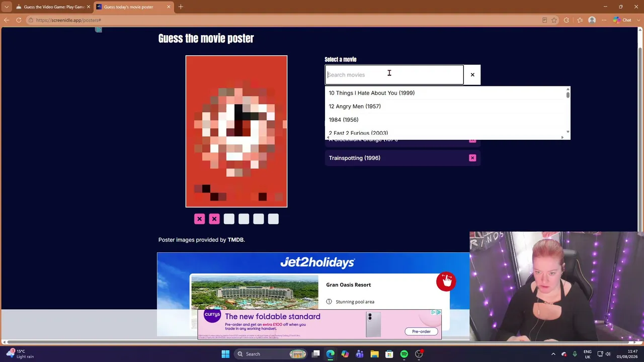Close the Guess the Video Game tab
This screenshot has height=362, width=644.
click(89, 7)
